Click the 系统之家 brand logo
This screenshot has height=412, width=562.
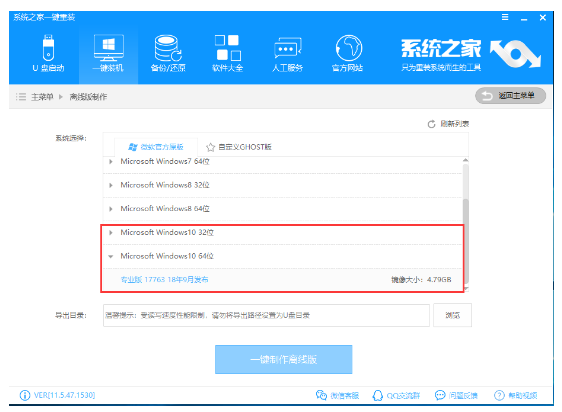tap(471, 54)
